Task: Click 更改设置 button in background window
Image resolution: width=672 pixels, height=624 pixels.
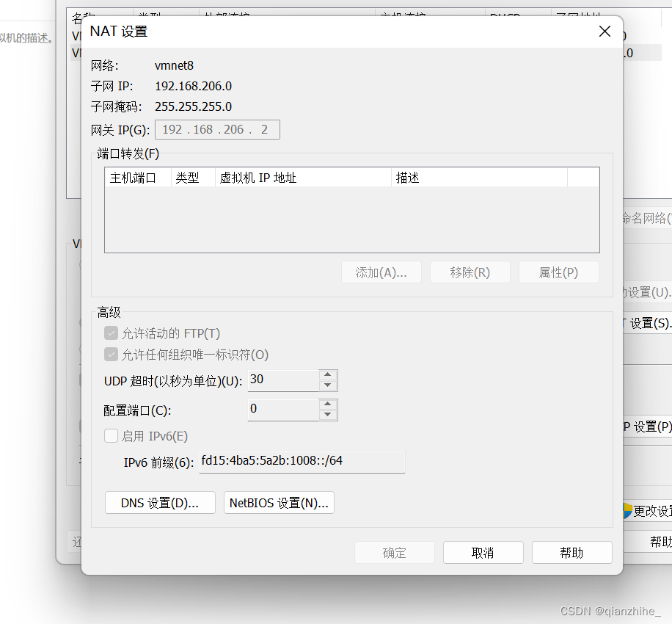Action: click(648, 511)
